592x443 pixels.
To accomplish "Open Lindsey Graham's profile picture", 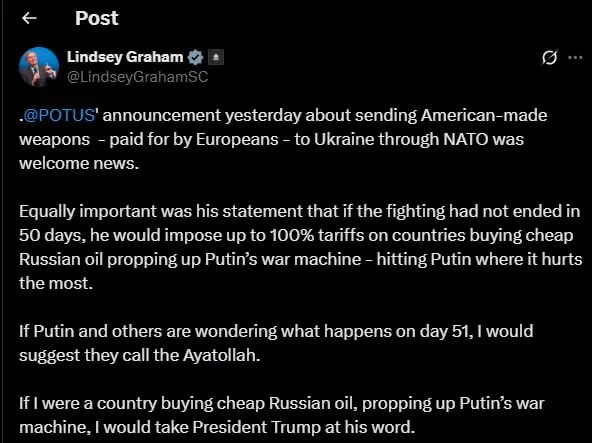I will coord(39,67).
